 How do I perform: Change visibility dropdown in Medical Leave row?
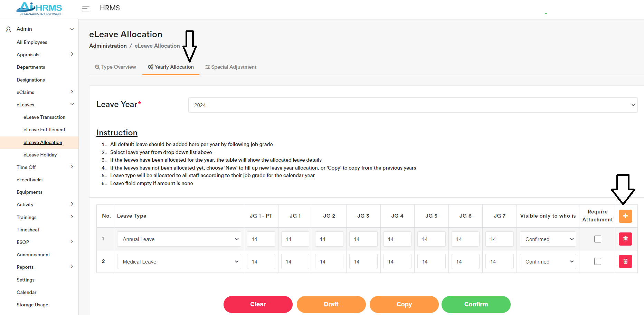pyautogui.click(x=548, y=261)
